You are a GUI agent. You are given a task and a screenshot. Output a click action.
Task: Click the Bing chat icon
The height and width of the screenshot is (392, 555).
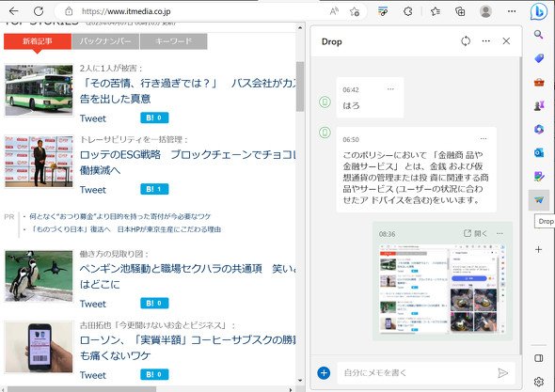tap(539, 11)
